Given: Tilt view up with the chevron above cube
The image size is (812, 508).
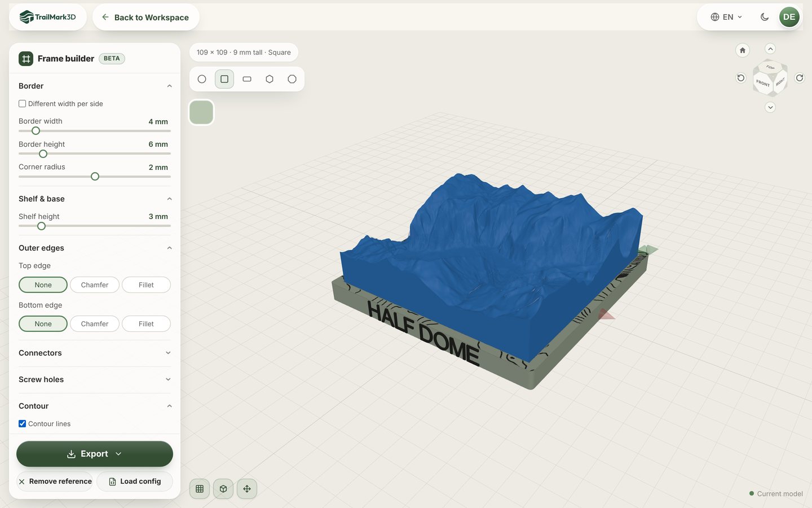Looking at the screenshot, I should [x=770, y=49].
